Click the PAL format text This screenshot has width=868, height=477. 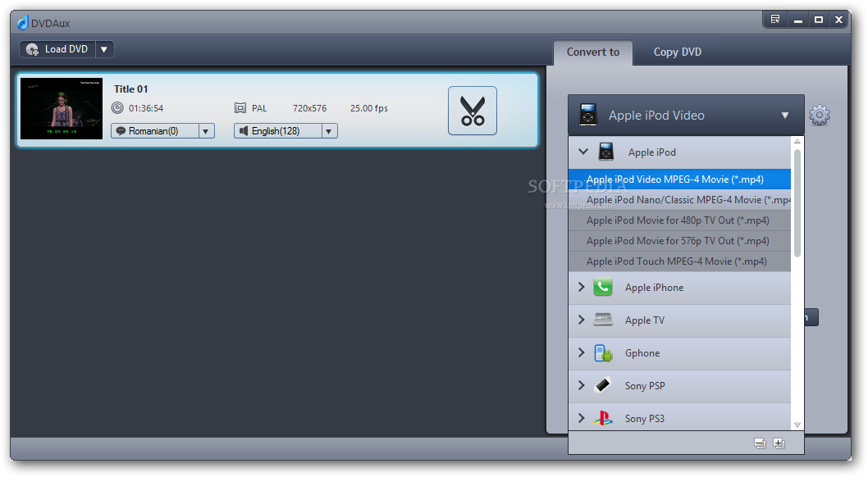[x=259, y=108]
